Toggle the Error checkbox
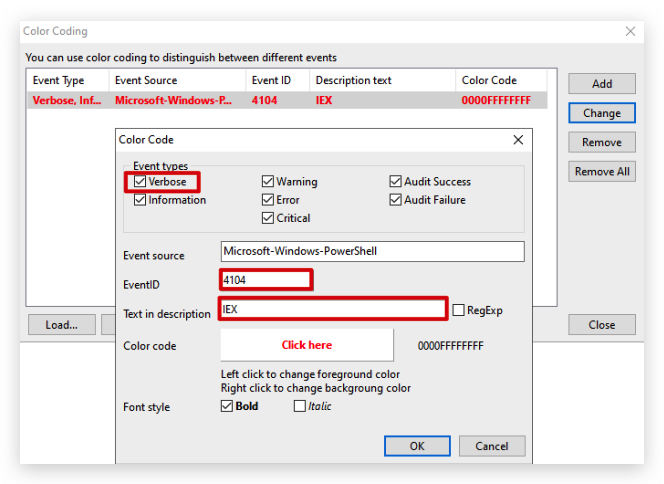 (268, 199)
